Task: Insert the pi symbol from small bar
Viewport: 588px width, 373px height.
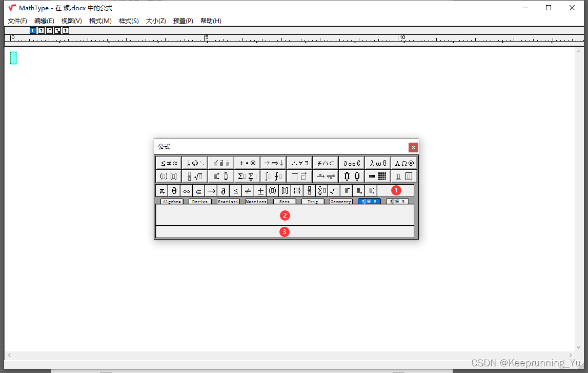Action: (162, 191)
